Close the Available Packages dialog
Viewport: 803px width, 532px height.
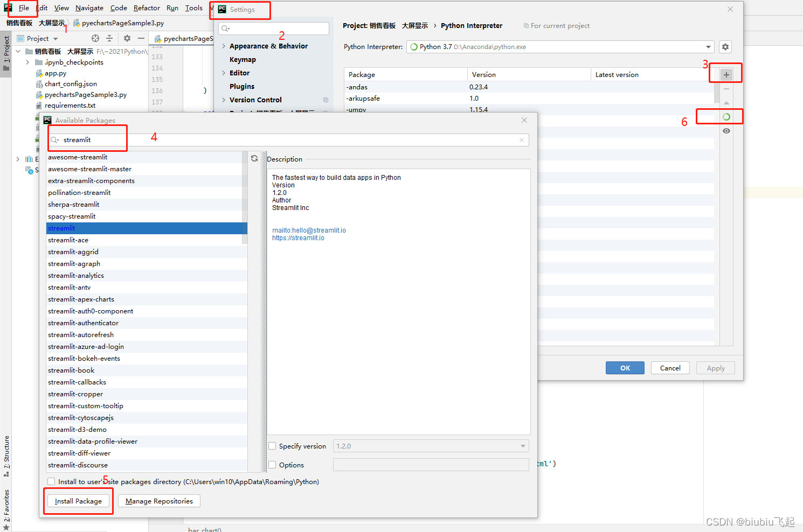524,120
